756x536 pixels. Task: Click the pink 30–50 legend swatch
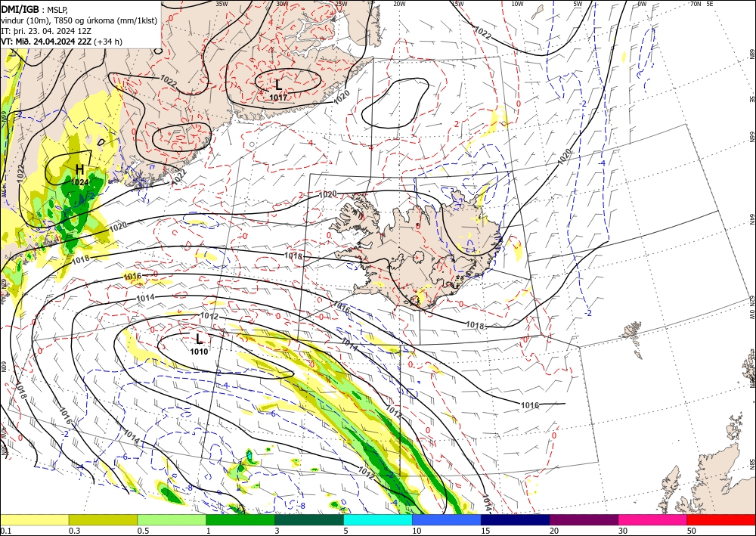653,519
